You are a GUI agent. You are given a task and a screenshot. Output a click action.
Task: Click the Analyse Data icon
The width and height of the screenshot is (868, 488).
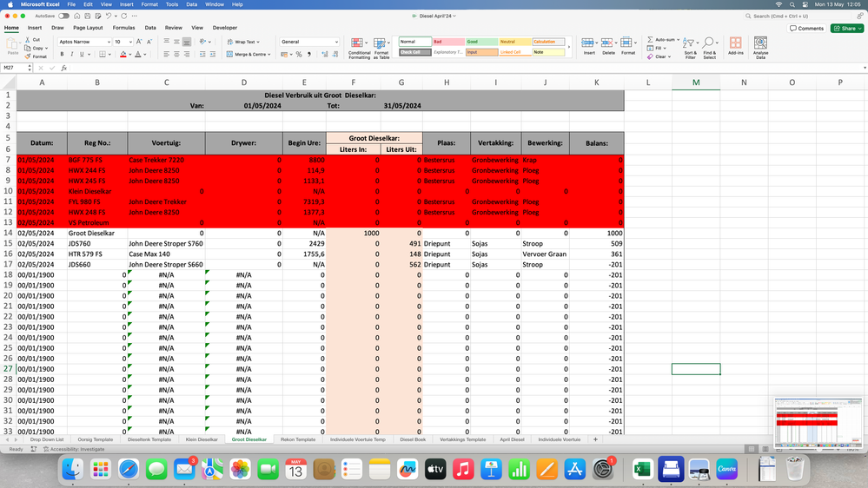tap(760, 48)
